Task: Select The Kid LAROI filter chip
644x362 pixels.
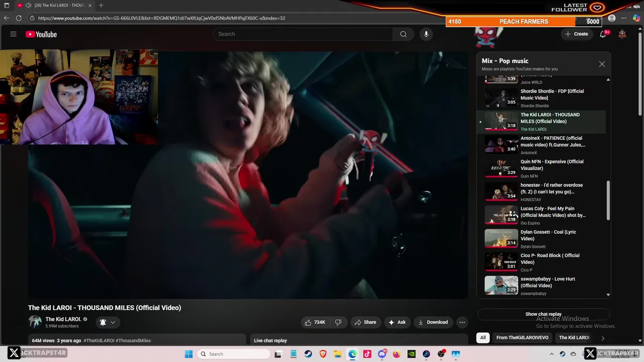Action: tap(574, 338)
